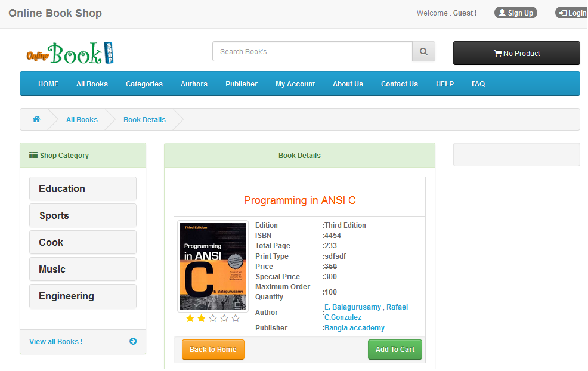Click the Programming in ANSI C cover

(x=213, y=267)
